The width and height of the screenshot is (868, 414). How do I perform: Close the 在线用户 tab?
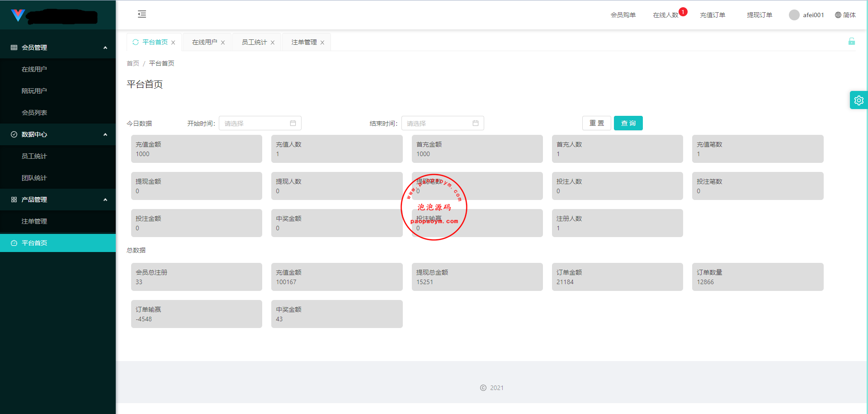coord(223,43)
